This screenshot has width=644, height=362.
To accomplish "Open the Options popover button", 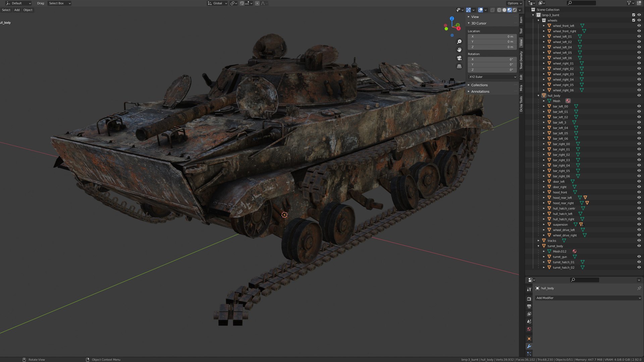I will 514,3.
